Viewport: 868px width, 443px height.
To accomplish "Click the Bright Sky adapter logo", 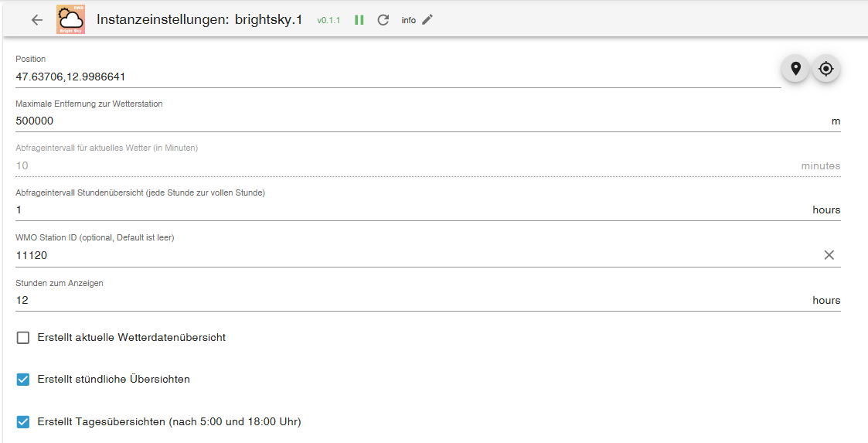I will click(71, 20).
